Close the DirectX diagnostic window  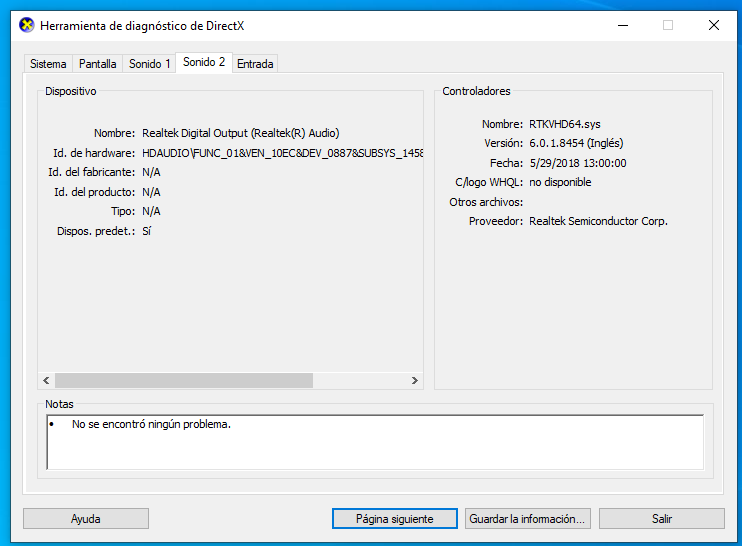click(714, 25)
